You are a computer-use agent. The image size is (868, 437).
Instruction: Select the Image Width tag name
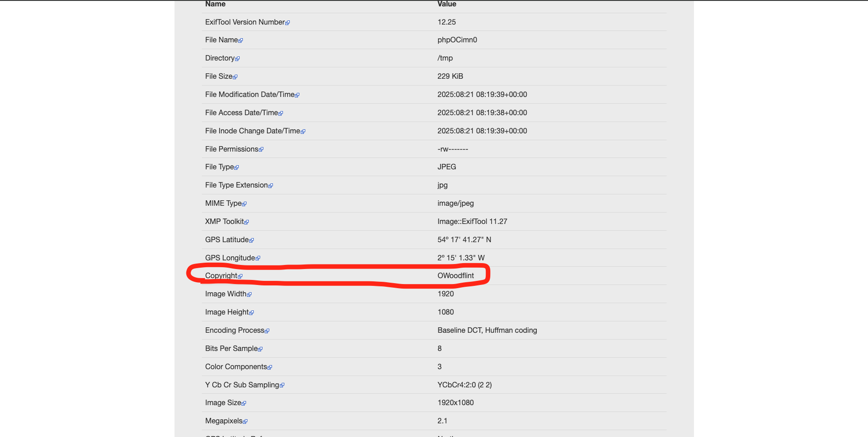[226, 294]
